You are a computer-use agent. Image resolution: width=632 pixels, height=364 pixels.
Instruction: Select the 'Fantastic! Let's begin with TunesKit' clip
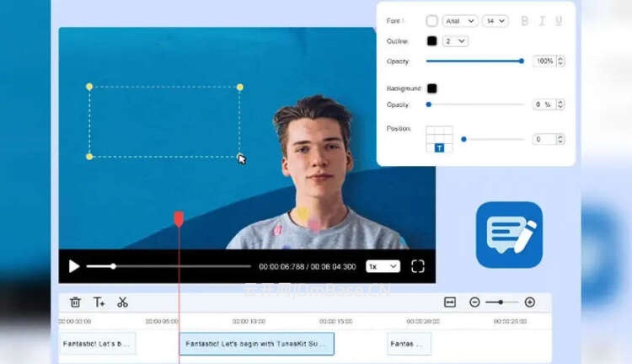257,344
